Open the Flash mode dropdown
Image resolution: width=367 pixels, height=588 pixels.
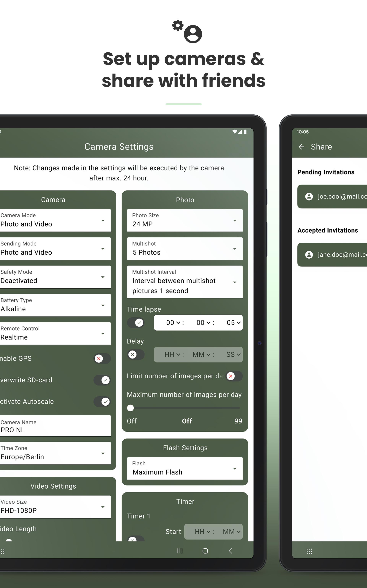(185, 468)
